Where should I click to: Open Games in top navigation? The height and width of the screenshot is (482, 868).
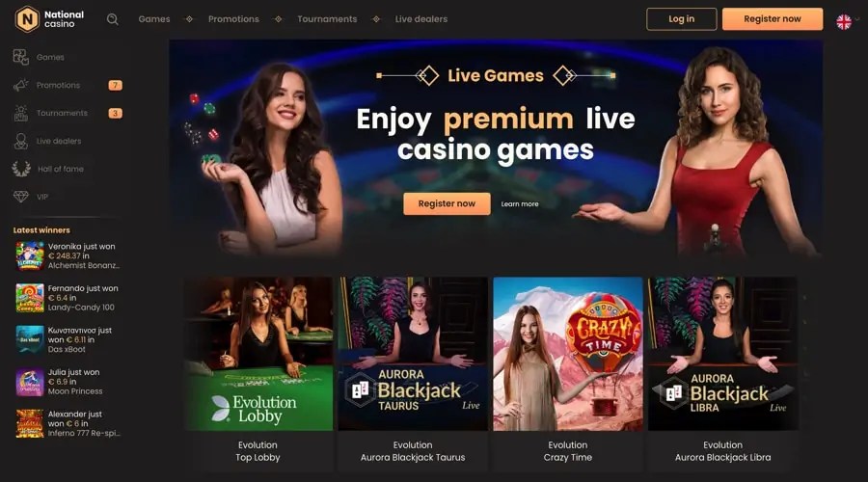[154, 19]
